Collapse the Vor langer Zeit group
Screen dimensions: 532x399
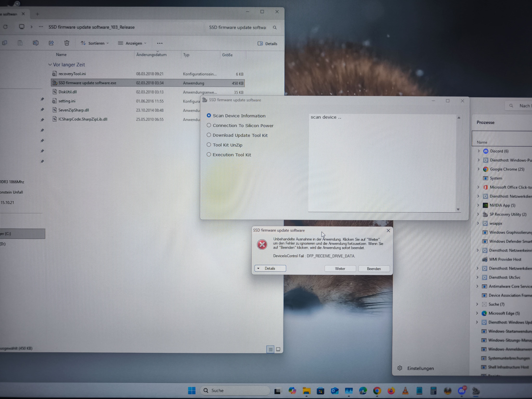click(x=50, y=65)
